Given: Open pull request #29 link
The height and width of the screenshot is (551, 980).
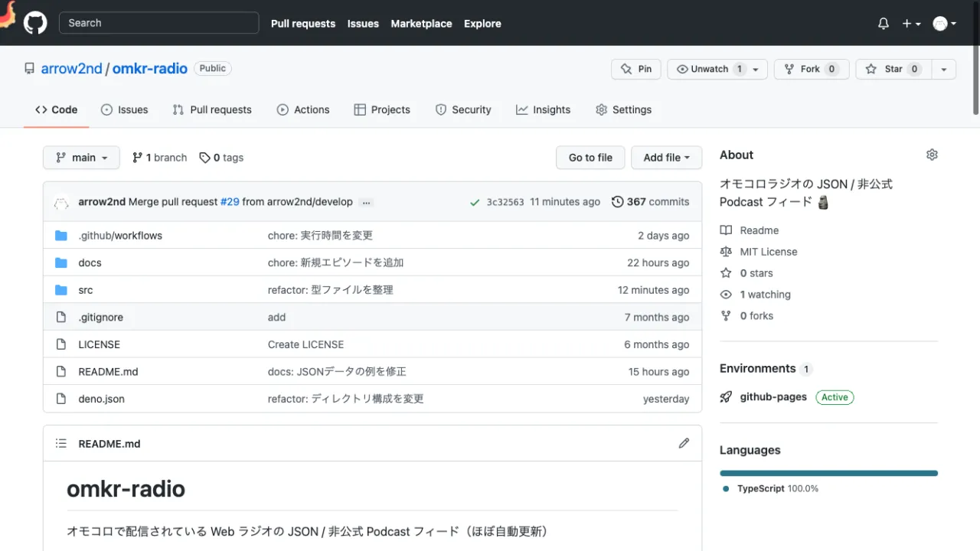Looking at the screenshot, I should pos(230,201).
